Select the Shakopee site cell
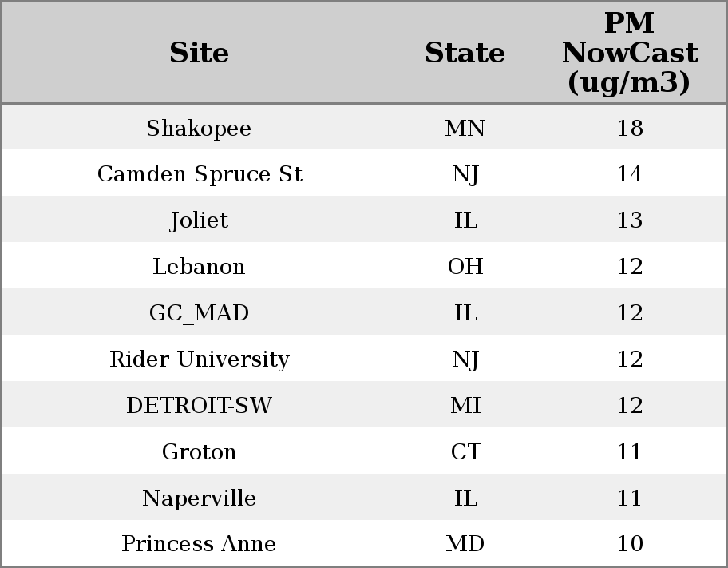 199,128
